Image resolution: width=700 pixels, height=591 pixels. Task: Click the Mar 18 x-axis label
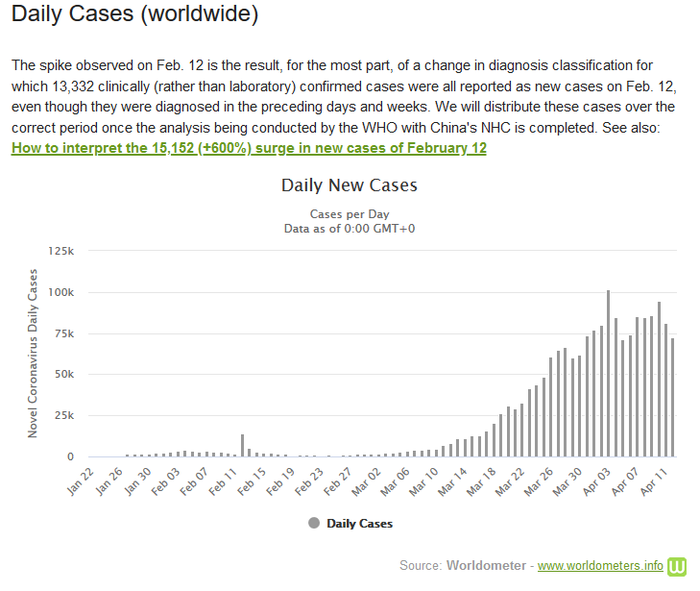click(x=484, y=482)
